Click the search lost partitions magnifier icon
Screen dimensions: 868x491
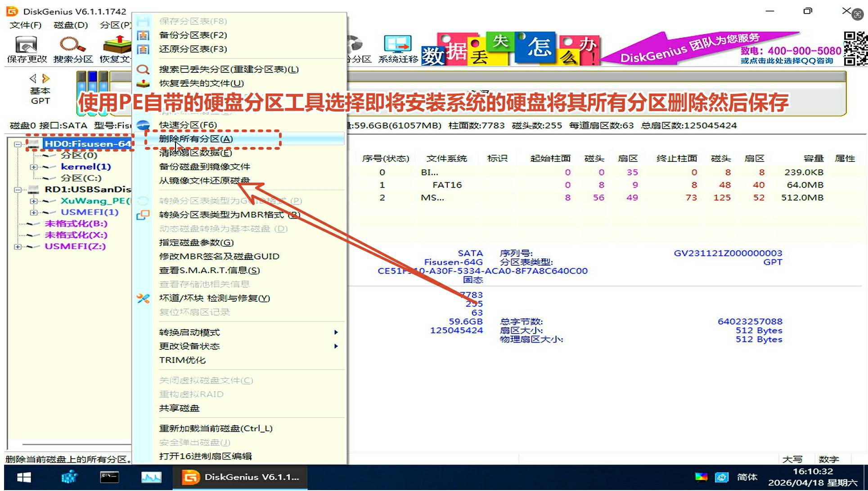(143, 69)
